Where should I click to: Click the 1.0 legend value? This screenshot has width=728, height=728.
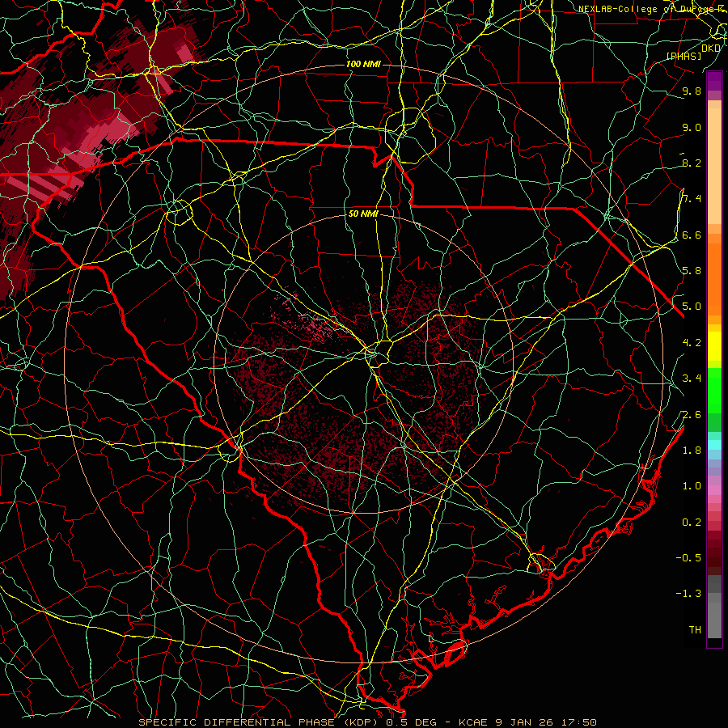[x=692, y=485]
